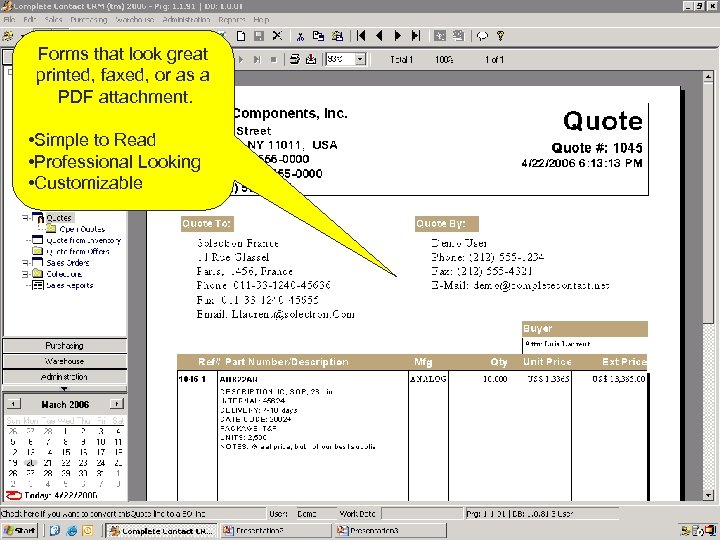Collapse the Sales Orders tree node

pos(25,263)
